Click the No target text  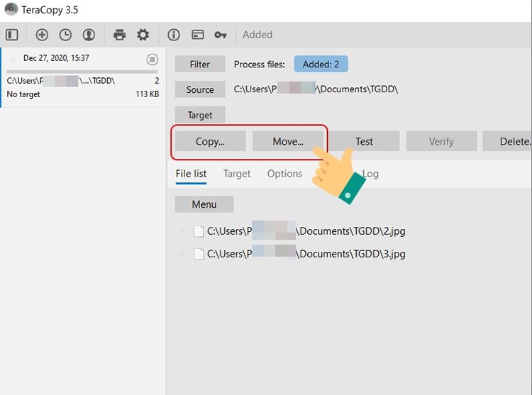[23, 94]
